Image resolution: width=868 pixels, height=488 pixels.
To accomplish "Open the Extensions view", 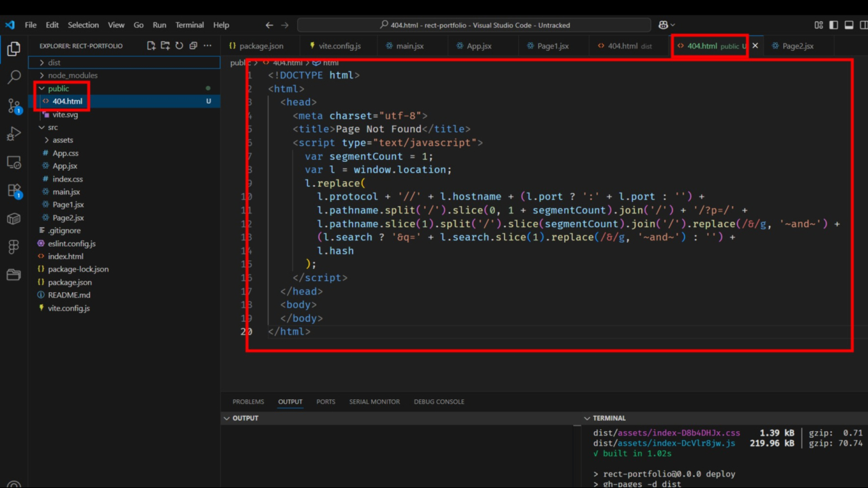I will click(x=14, y=190).
